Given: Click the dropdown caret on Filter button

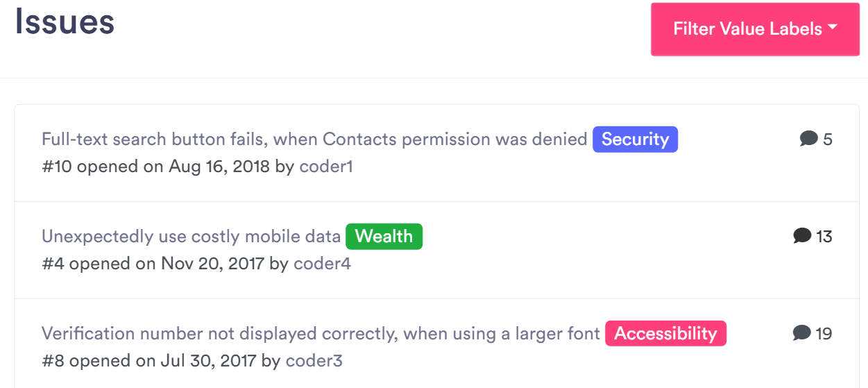Looking at the screenshot, I should click(833, 28).
